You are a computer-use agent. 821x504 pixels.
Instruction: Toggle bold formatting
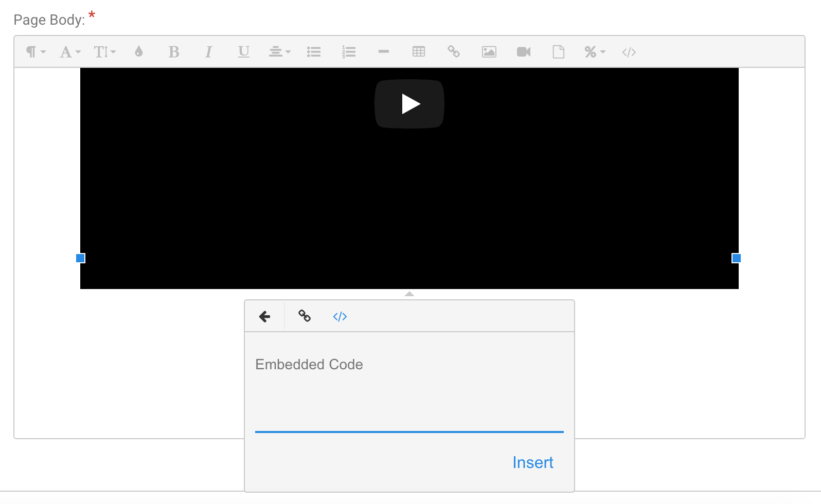174,52
